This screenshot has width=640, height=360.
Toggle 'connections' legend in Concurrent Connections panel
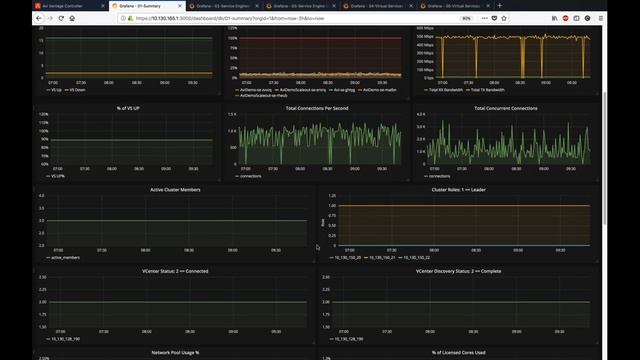pyautogui.click(x=437, y=176)
